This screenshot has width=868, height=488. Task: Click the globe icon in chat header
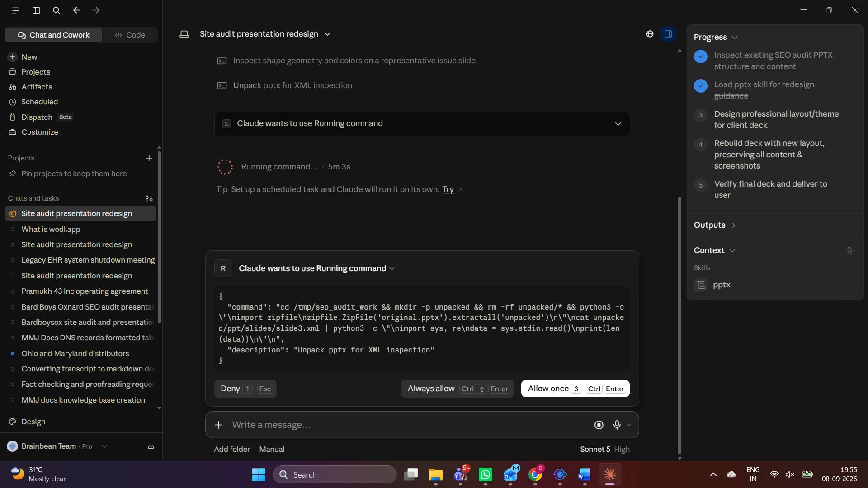pyautogui.click(x=650, y=34)
